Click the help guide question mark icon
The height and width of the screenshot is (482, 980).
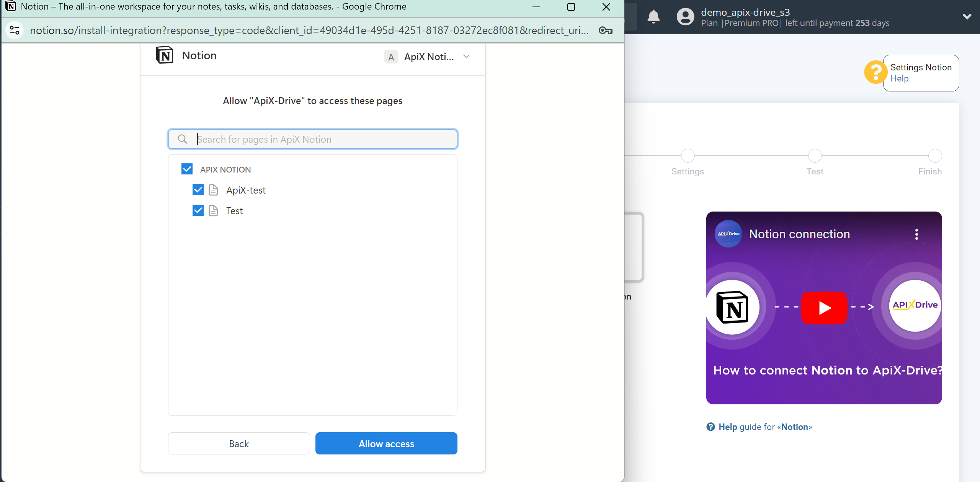[x=710, y=427]
